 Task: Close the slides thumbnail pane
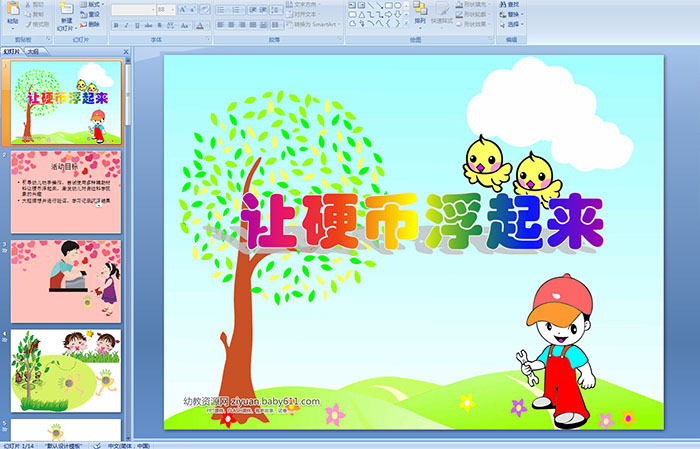[x=126, y=52]
